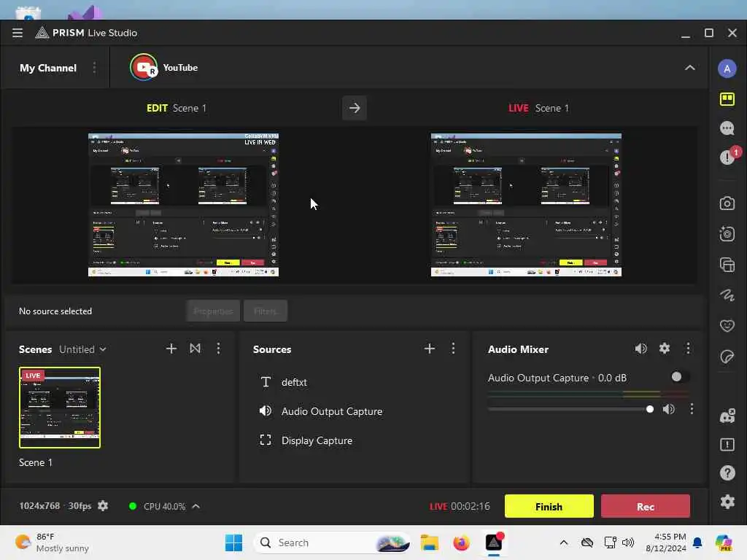Open the Scenes panel three-dot menu
The image size is (747, 560).
tap(218, 349)
